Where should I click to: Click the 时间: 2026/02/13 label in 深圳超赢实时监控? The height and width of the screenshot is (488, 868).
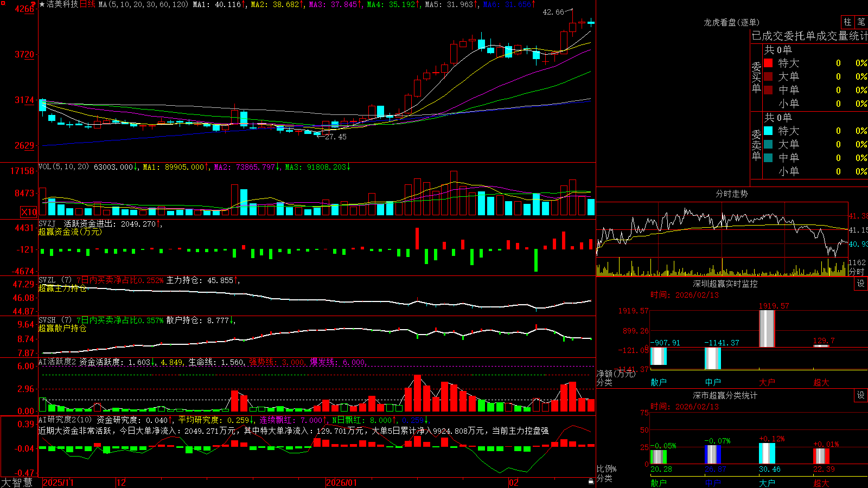point(685,295)
